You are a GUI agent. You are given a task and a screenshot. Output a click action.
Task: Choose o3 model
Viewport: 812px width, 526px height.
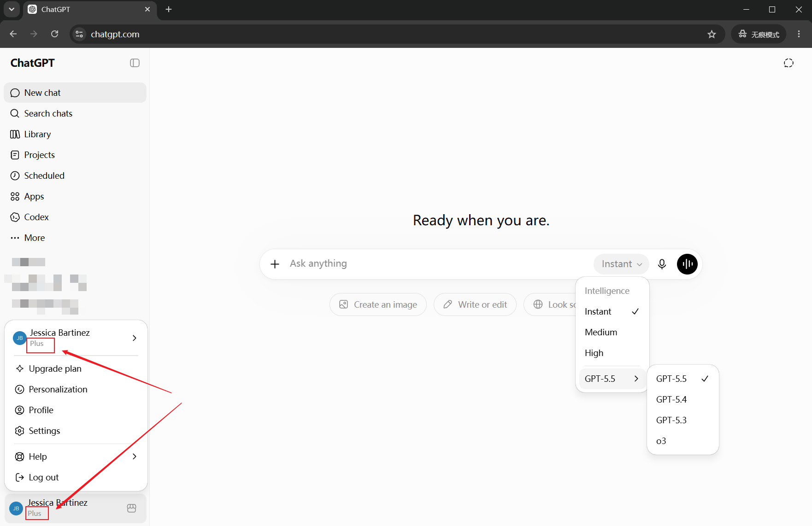pyautogui.click(x=683, y=441)
